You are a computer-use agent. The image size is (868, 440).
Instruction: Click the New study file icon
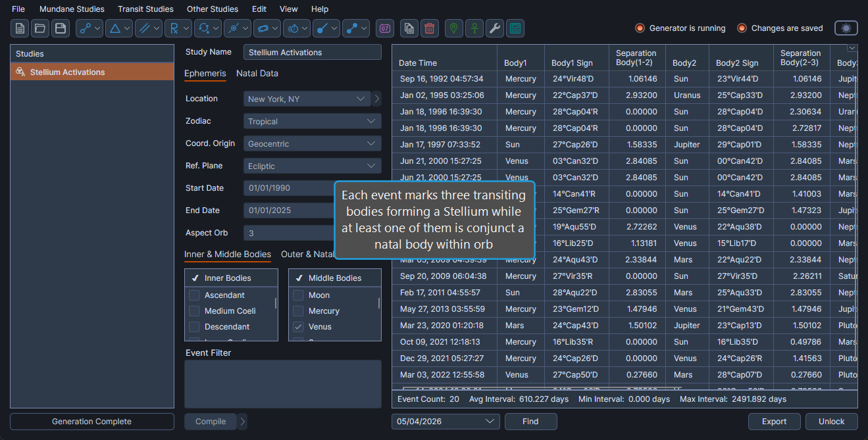point(20,28)
